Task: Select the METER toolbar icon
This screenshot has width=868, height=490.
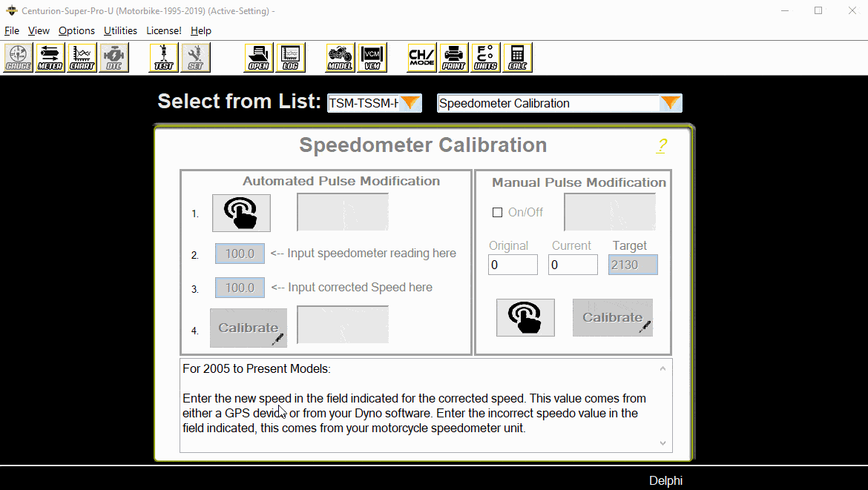Action: click(49, 57)
